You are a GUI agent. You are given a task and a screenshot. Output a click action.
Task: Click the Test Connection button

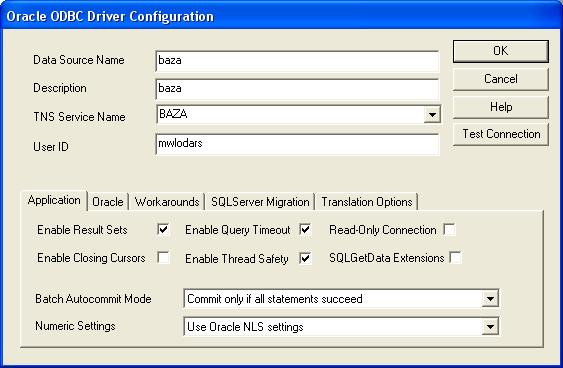501,134
